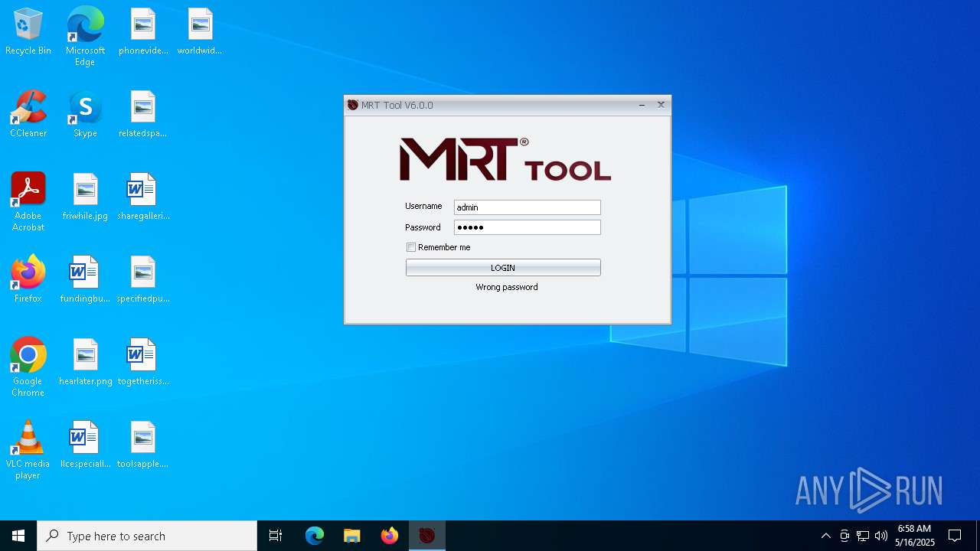Select the llcespeciall... Word document icon
The width and height of the screenshot is (980, 551).
point(85,445)
